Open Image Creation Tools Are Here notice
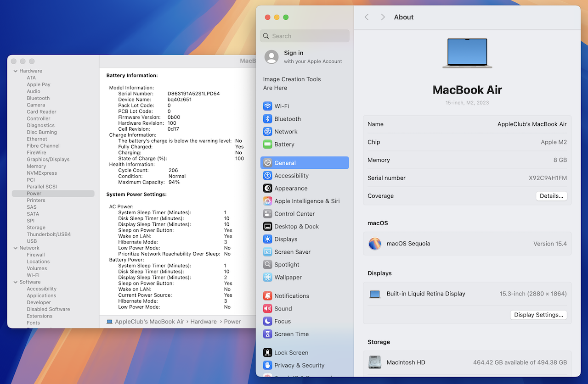The width and height of the screenshot is (588, 384). click(x=292, y=83)
